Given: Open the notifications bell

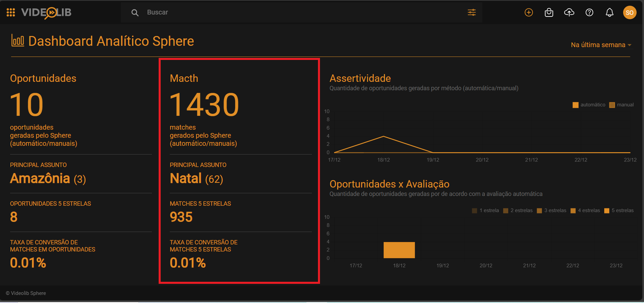Looking at the screenshot, I should (x=610, y=12).
